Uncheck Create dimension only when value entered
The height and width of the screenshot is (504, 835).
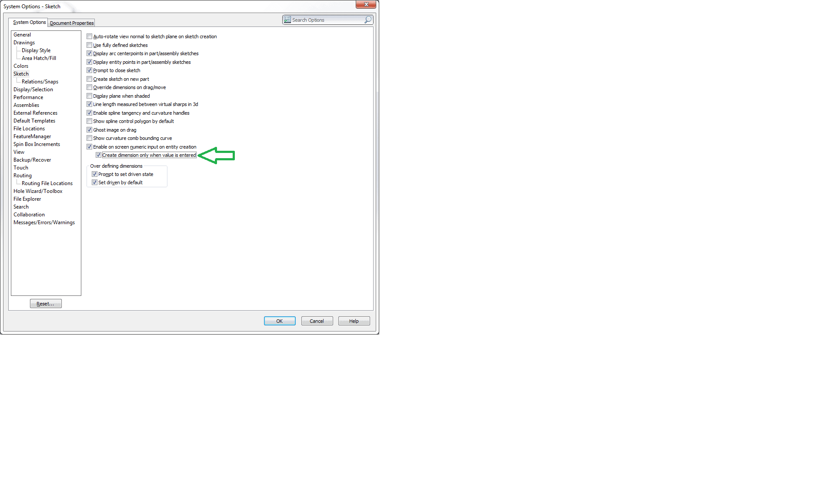pyautogui.click(x=98, y=155)
